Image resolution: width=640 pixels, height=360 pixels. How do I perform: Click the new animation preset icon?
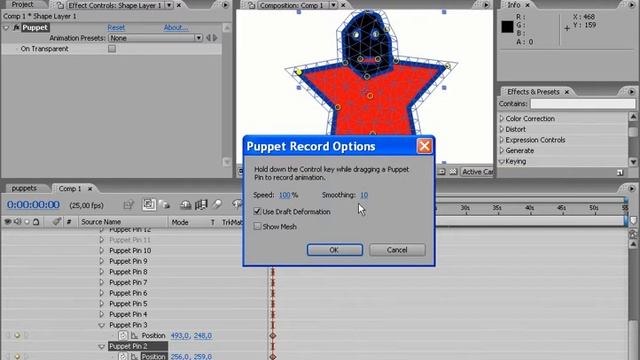(620, 173)
